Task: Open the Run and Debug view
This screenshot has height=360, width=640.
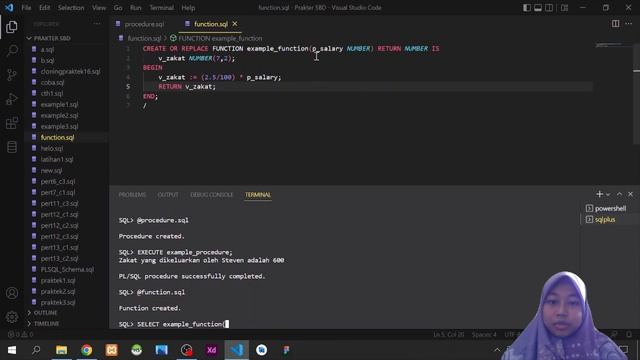Action: click(12, 99)
